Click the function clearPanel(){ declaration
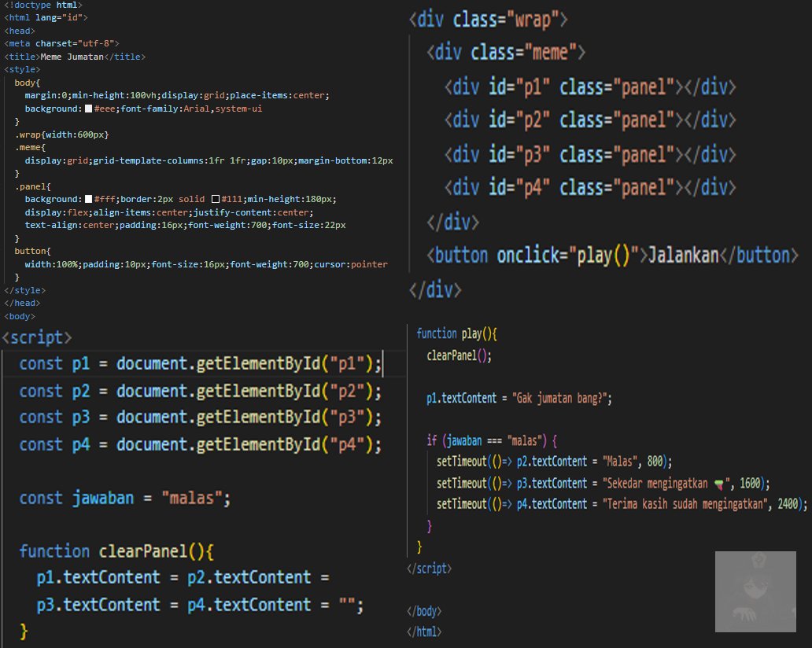Screen dimensions: 812x648 coord(116,551)
